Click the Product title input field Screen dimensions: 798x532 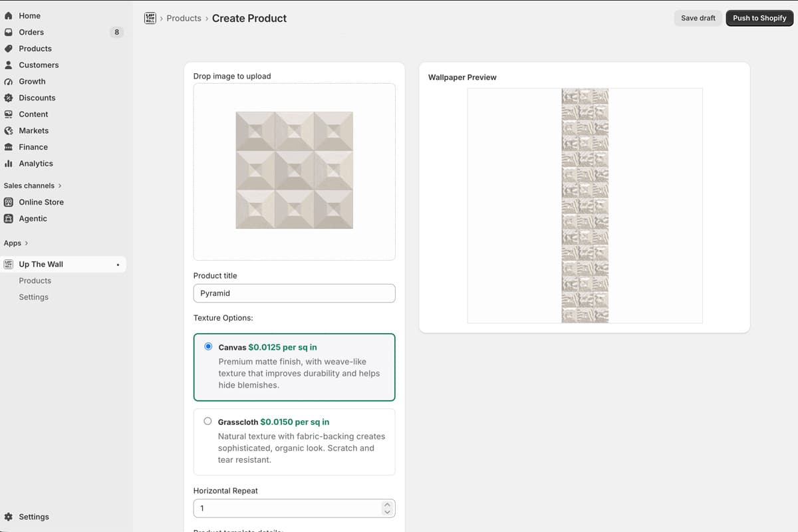[x=294, y=293]
